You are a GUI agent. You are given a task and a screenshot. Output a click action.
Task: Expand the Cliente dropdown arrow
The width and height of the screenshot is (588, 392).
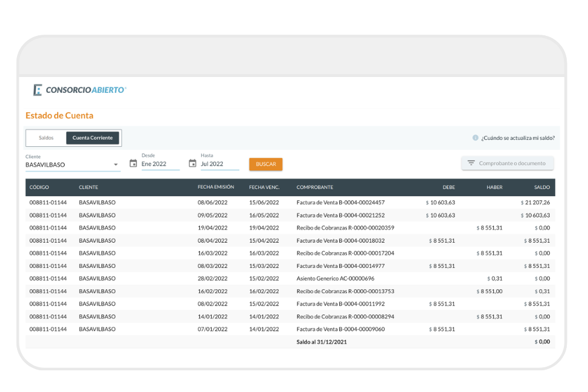[116, 165]
